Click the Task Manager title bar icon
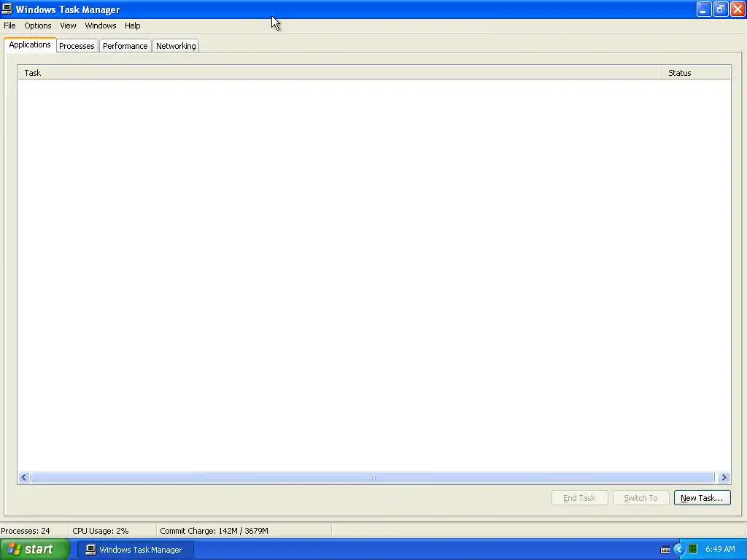 (x=7, y=9)
